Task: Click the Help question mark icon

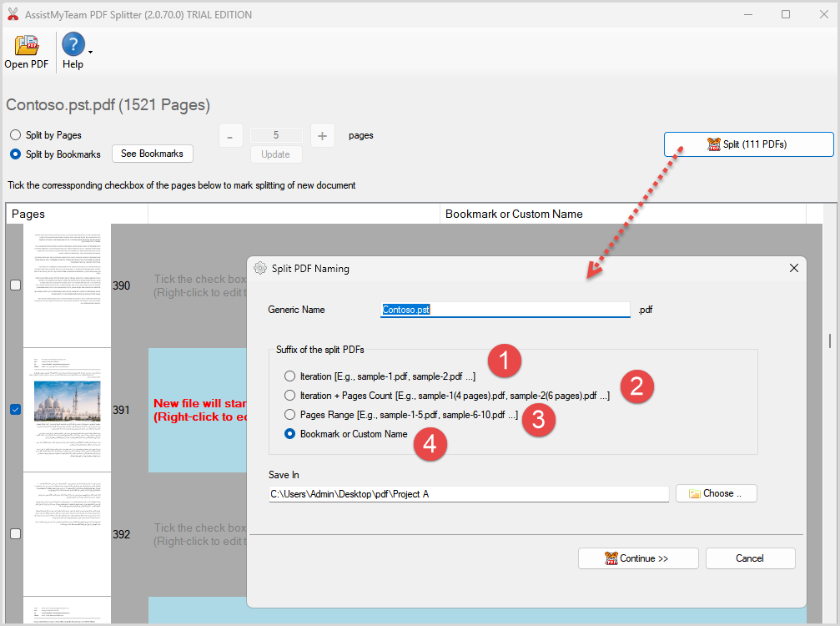Action: coord(73,45)
